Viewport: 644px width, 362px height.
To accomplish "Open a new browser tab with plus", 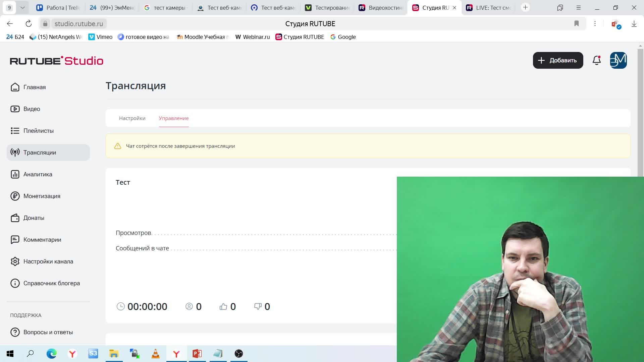I will [x=525, y=7].
